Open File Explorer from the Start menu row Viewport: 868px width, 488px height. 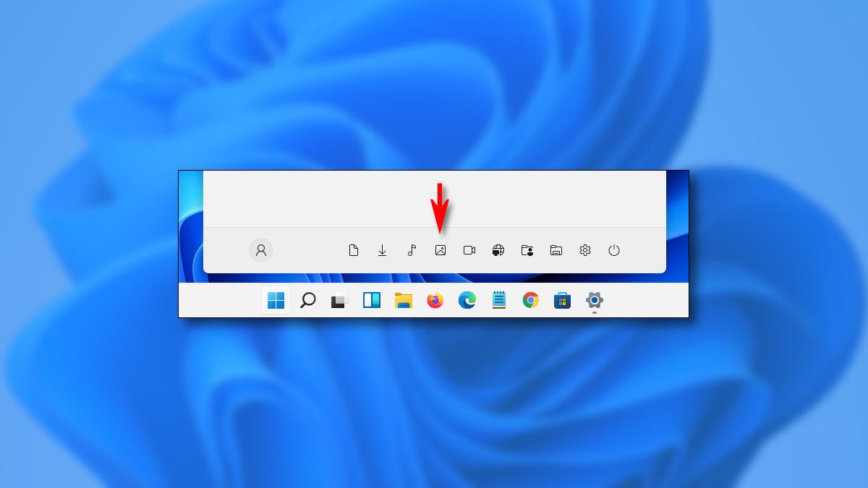coord(556,251)
